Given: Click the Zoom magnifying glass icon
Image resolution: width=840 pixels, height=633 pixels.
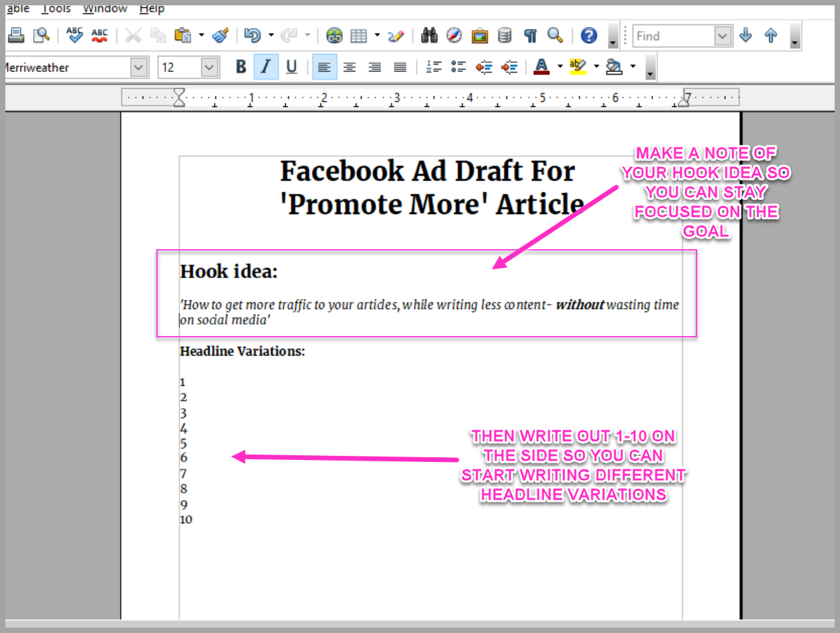Looking at the screenshot, I should coord(555,36).
